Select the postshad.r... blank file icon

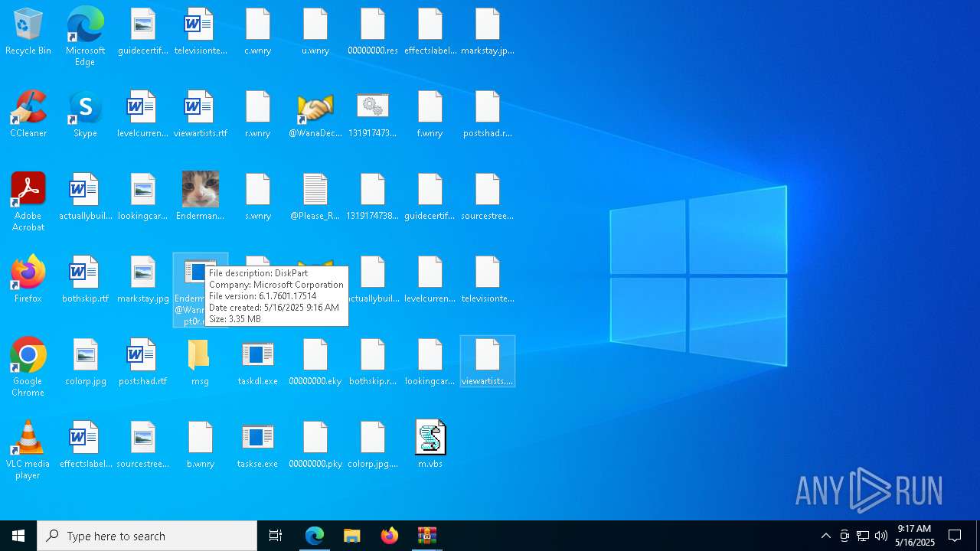(488, 115)
